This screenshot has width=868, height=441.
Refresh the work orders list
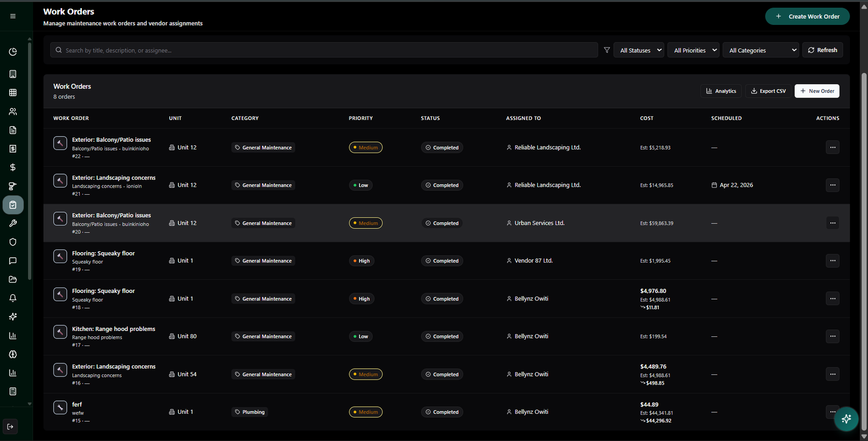[822, 50]
